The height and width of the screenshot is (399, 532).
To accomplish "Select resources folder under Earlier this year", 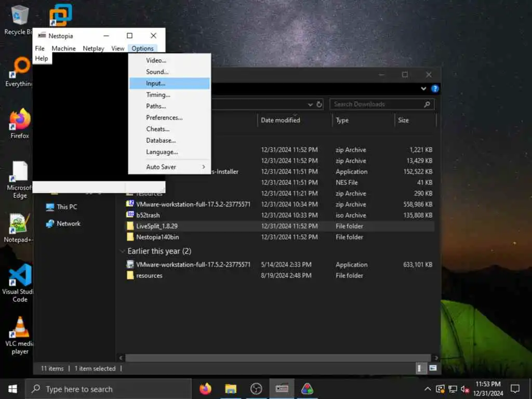I will click(x=280, y=275).
